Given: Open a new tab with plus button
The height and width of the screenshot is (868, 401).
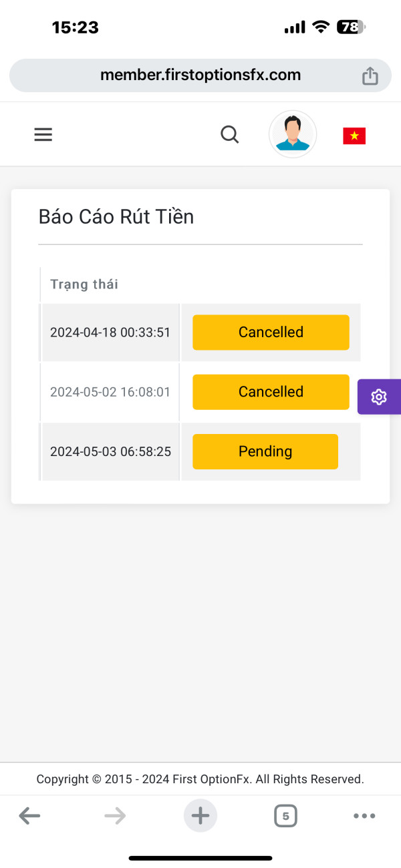Looking at the screenshot, I should click(x=200, y=815).
